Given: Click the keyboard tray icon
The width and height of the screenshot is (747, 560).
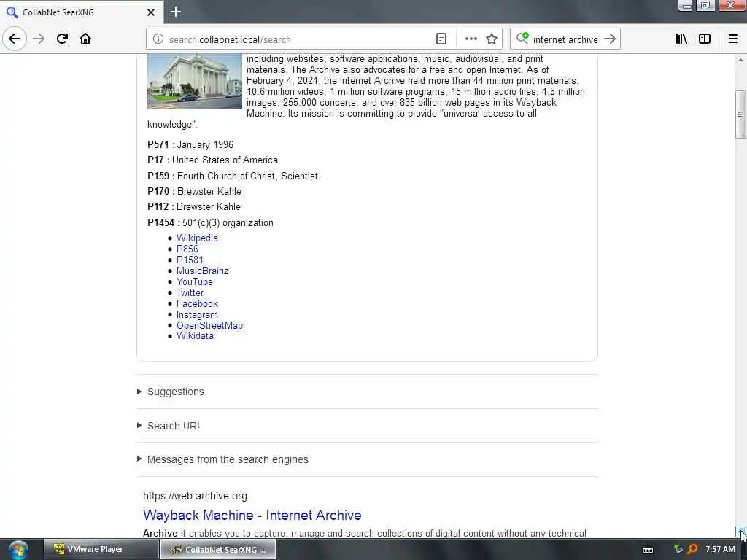Looking at the screenshot, I should click(648, 550).
